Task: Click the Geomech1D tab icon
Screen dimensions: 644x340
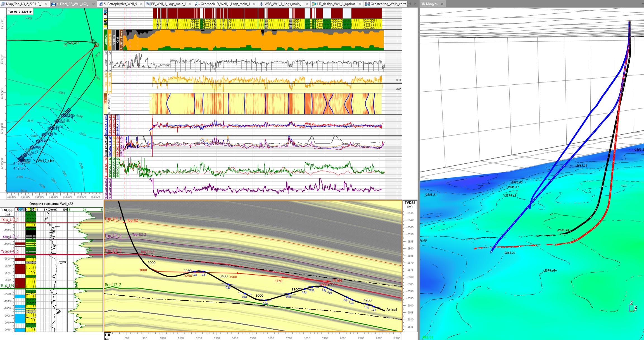Action: (x=197, y=4)
